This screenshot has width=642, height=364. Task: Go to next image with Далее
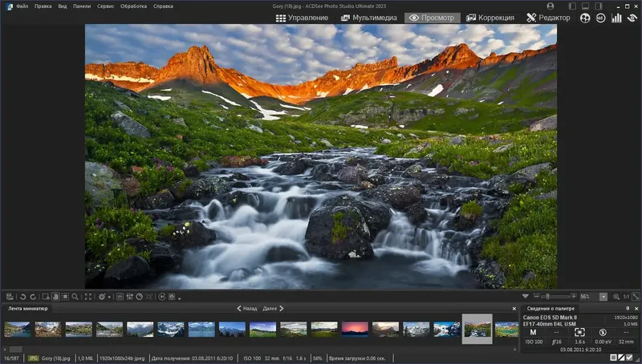[273, 309]
